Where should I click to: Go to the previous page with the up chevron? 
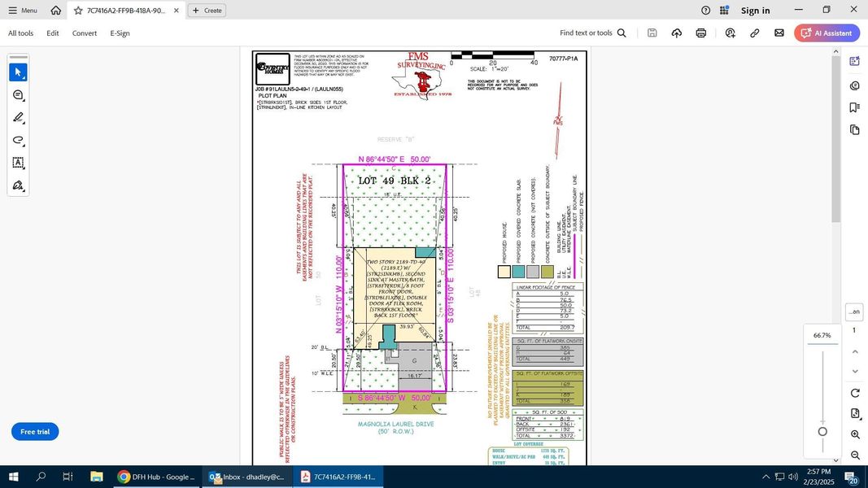(855, 351)
